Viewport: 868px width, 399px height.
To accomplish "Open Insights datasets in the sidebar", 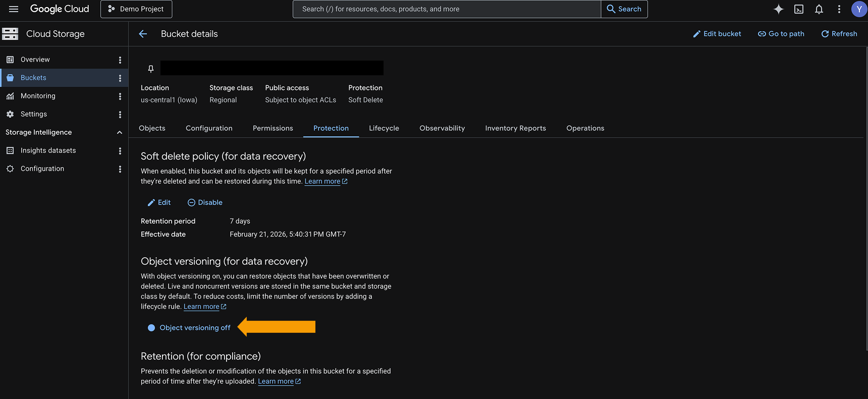I will pyautogui.click(x=48, y=151).
